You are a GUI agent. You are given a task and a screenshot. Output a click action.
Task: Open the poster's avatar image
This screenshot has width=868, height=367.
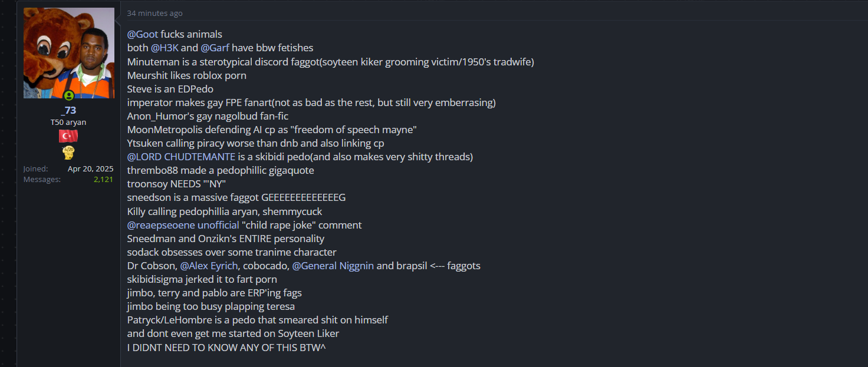click(69, 53)
